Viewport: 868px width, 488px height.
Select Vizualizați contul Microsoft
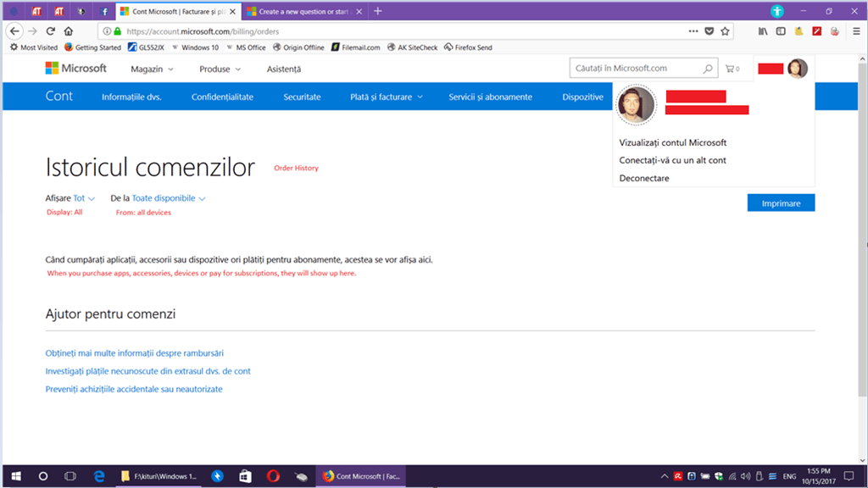(672, 142)
